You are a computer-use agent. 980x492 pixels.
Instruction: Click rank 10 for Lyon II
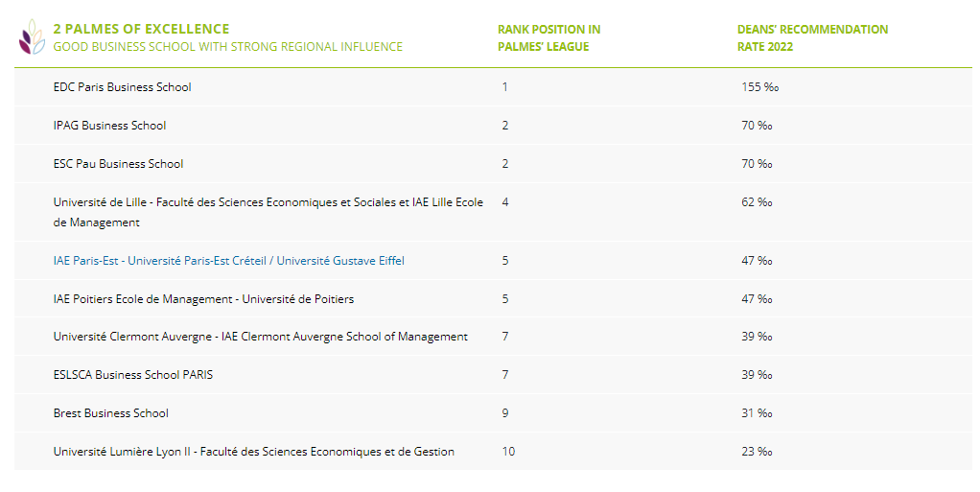click(508, 452)
